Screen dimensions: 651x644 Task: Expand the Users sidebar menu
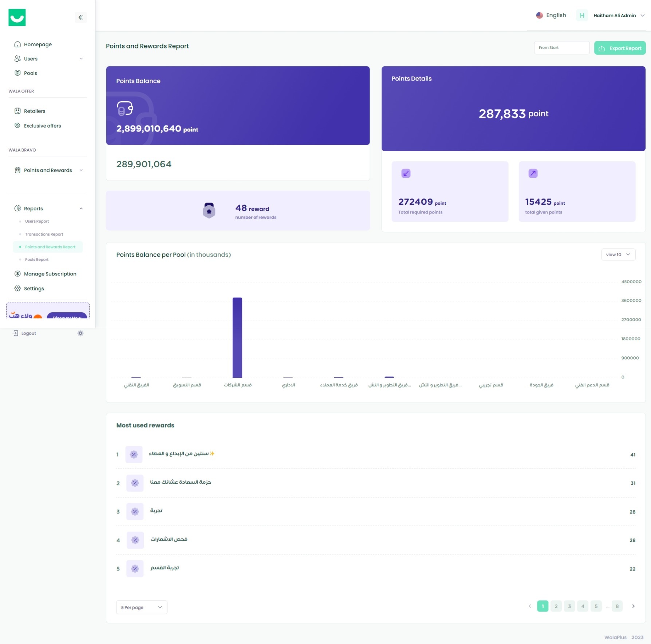point(48,59)
